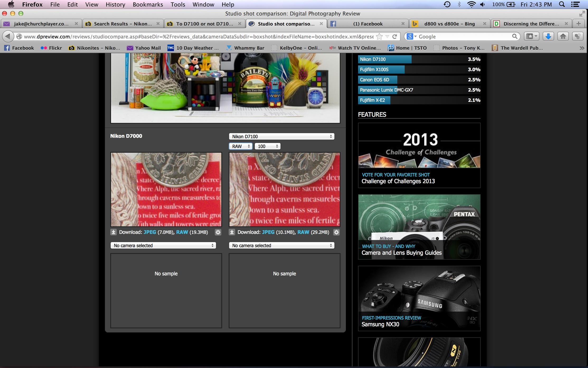
Task: Open macOS Spotlight search magnifier
Action: (x=562, y=4)
